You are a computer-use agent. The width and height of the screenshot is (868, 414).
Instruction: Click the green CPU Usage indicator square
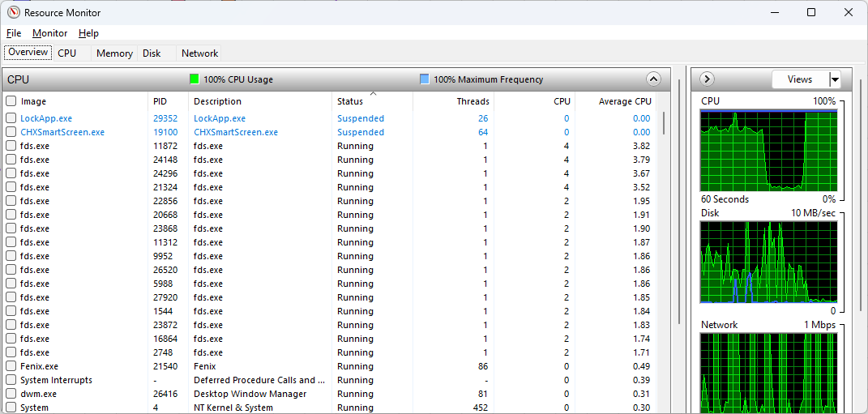(x=194, y=79)
